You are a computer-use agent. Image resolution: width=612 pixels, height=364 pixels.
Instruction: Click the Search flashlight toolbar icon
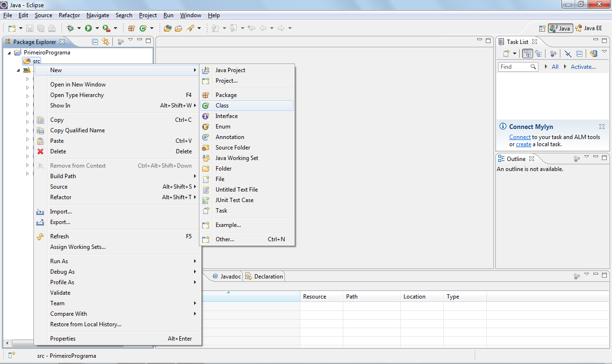pyautogui.click(x=190, y=28)
